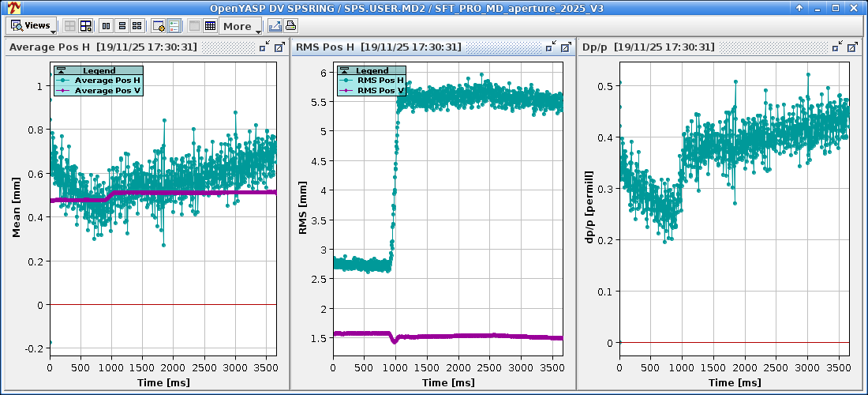Click the tiled windows with lock icon

[x=86, y=25]
